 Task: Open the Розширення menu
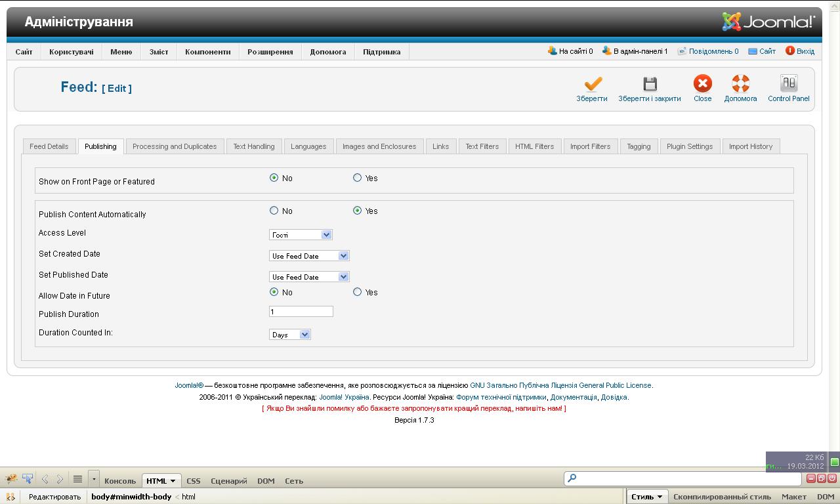click(x=270, y=52)
